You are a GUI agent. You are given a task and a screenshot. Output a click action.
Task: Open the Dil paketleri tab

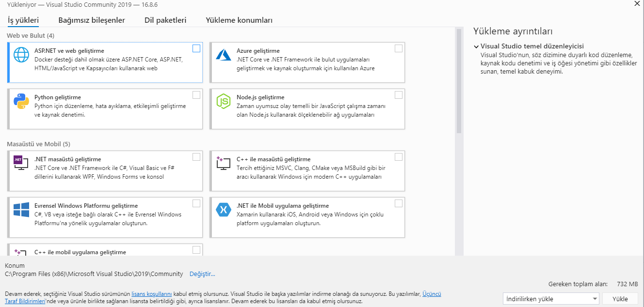click(165, 20)
